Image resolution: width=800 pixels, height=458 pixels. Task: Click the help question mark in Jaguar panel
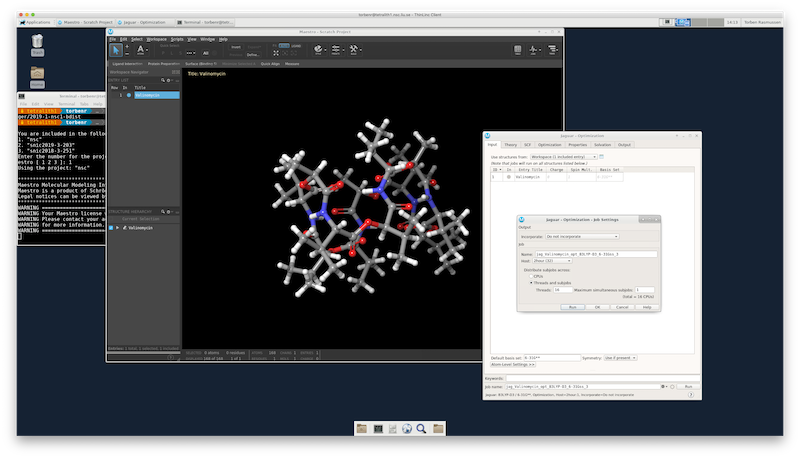[690, 395]
